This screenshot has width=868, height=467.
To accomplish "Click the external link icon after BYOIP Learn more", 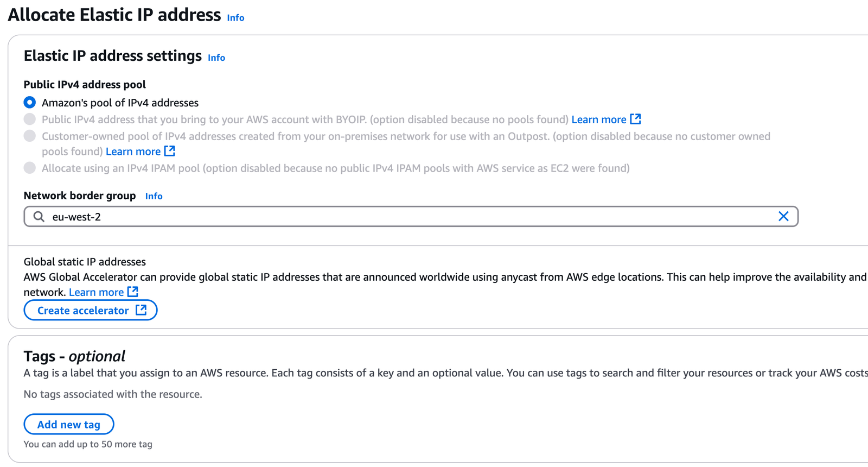I will [x=636, y=119].
